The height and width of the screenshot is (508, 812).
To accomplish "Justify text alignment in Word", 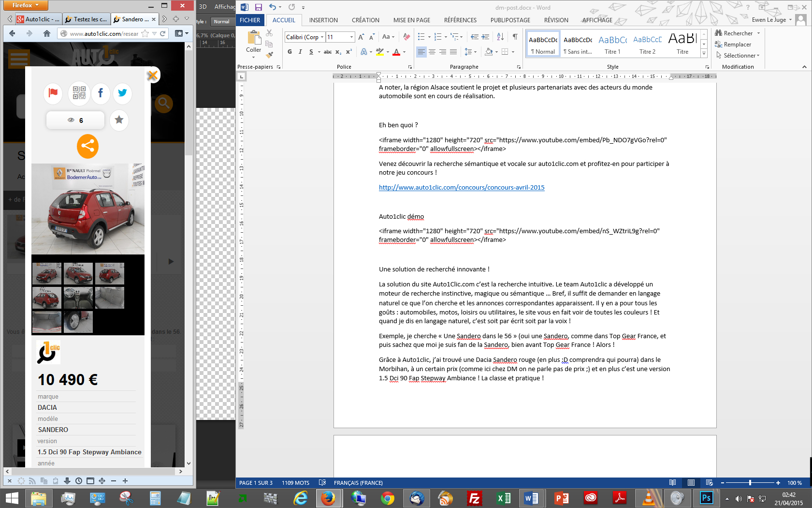I will [453, 52].
